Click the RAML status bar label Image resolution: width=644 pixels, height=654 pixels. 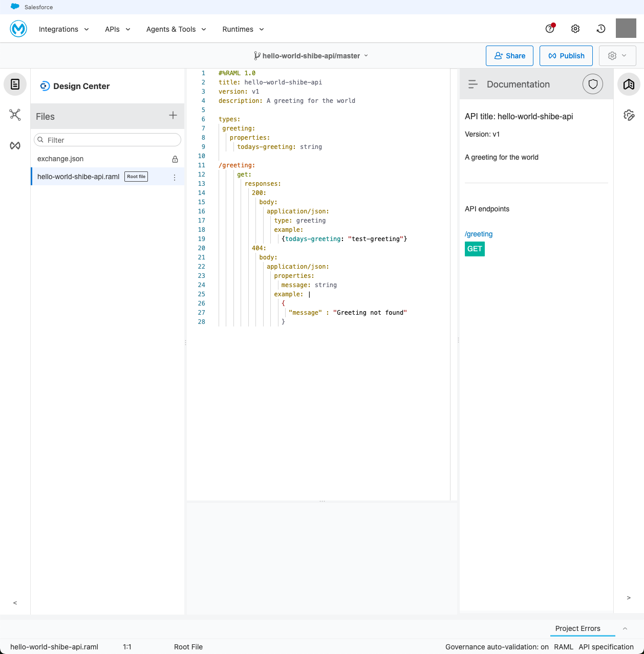point(564,647)
